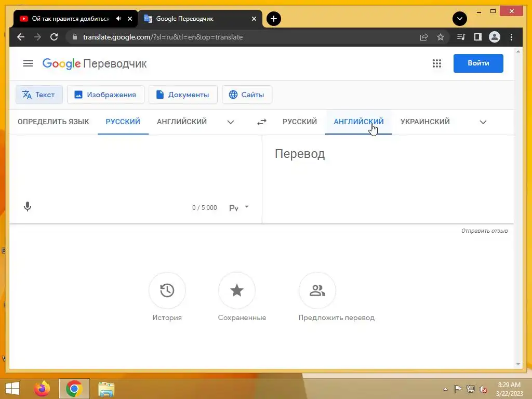This screenshot has width=532, height=399.
Task: View site information padlock
Action: [75, 37]
